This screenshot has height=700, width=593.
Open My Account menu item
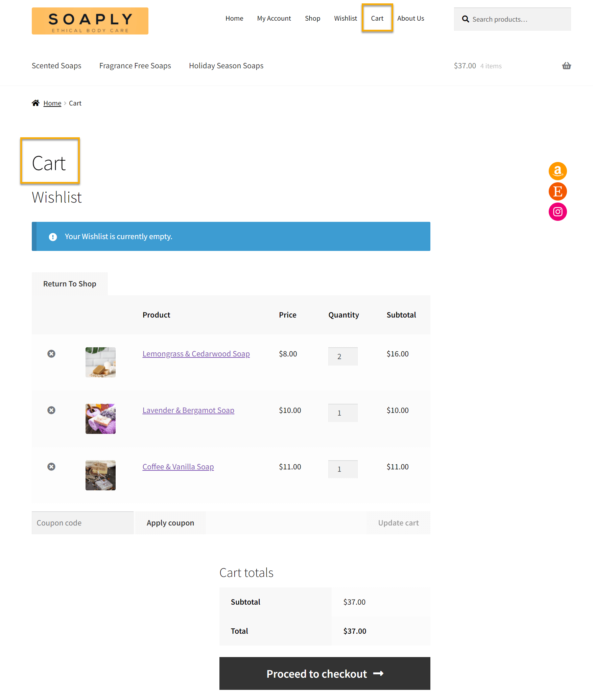tap(274, 18)
